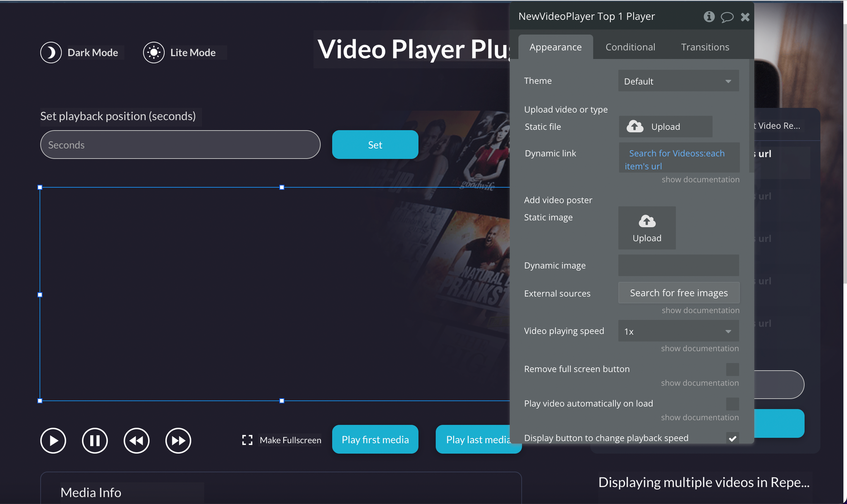Open the comment bubble icon in the property panel
The height and width of the screenshot is (504, 847).
(x=727, y=17)
